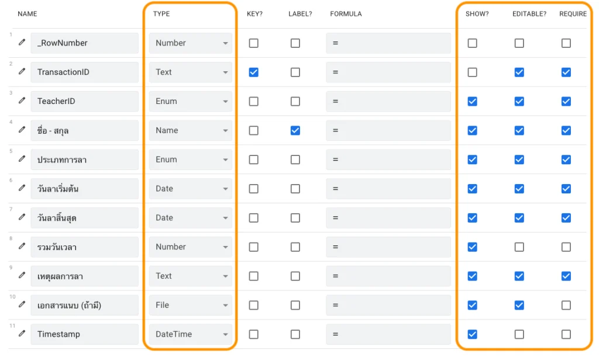Image resolution: width=599 pixels, height=364 pixels.
Task: Uncheck the LABEL checkbox for ชื่อ - สกุล
Action: coord(295,130)
